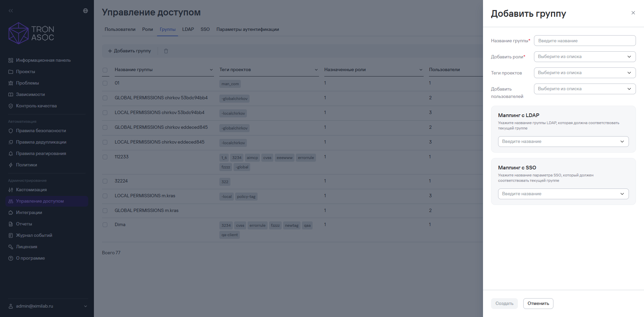644x317 pixels.
Task: Open Правила безопасности section
Action: coord(41,131)
